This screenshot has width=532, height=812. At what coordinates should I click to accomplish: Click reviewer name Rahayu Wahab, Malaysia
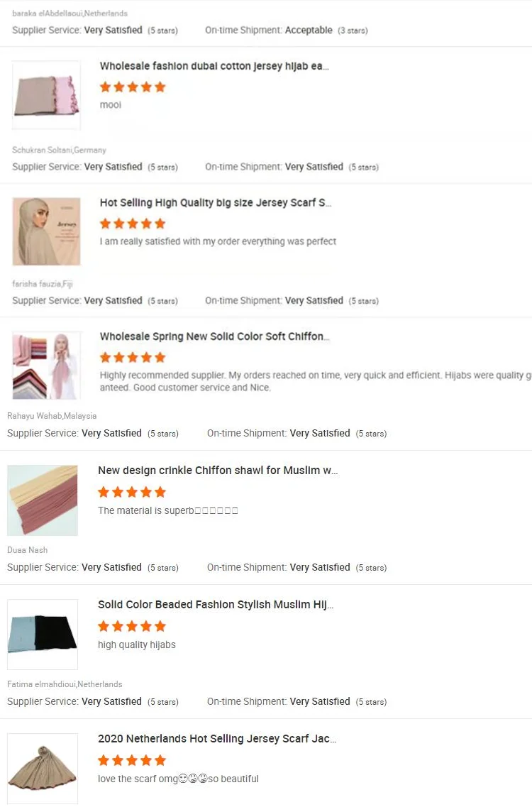coord(52,416)
